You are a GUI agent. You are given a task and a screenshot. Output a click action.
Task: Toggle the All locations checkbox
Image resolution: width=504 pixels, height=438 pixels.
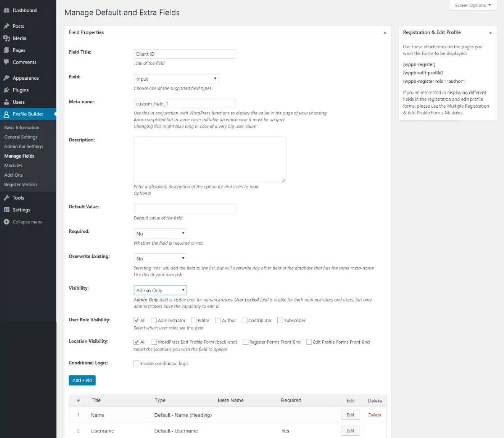(136, 342)
